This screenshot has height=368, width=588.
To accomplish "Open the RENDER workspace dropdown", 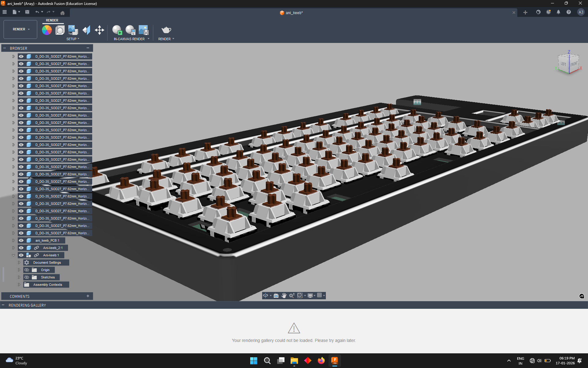I will 21,29.
